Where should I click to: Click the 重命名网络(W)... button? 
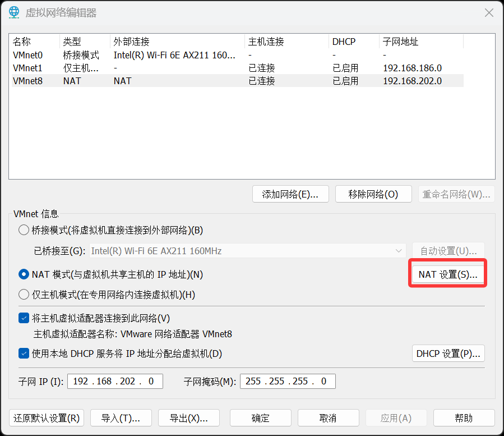[456, 194]
